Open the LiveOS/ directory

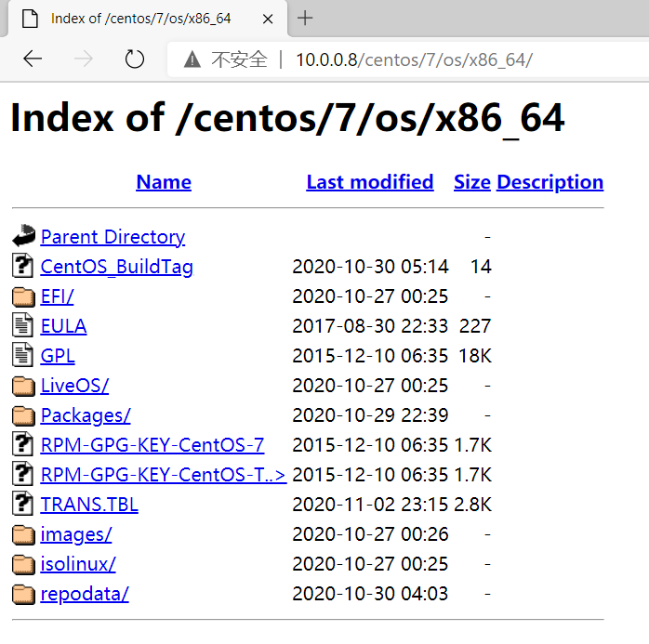(74, 386)
